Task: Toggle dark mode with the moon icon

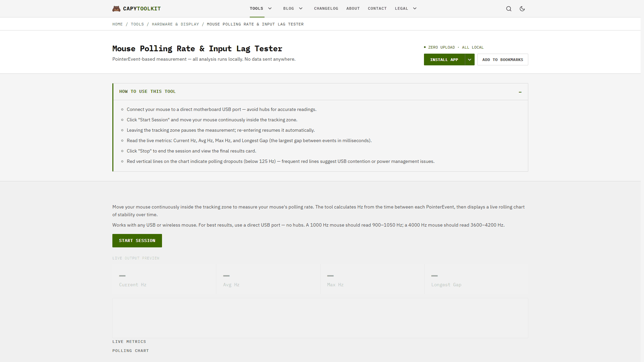Action: tap(522, 9)
